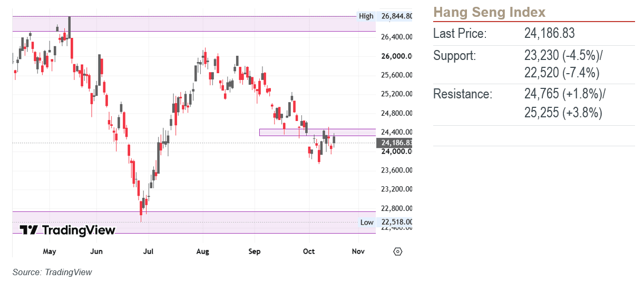Select the Low 22,518.00 price label
This screenshot has height=282, width=644.
coord(385,222)
